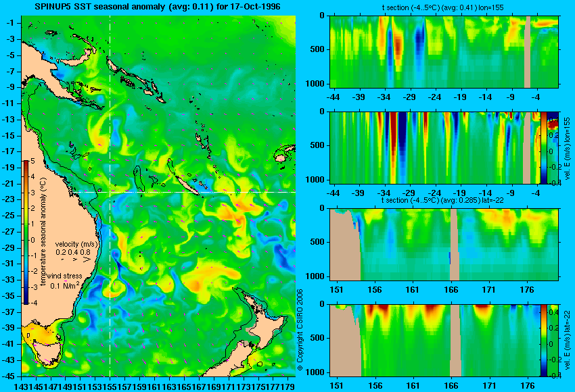Click '143' on the map's longitude axis
The image size is (575, 392).
coord(21,387)
